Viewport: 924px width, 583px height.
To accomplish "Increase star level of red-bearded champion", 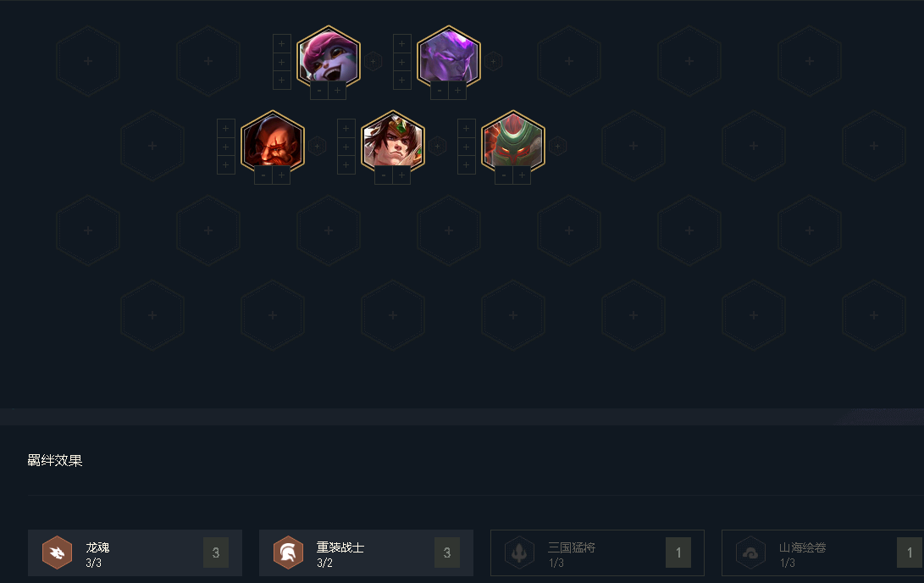I will coord(282,175).
